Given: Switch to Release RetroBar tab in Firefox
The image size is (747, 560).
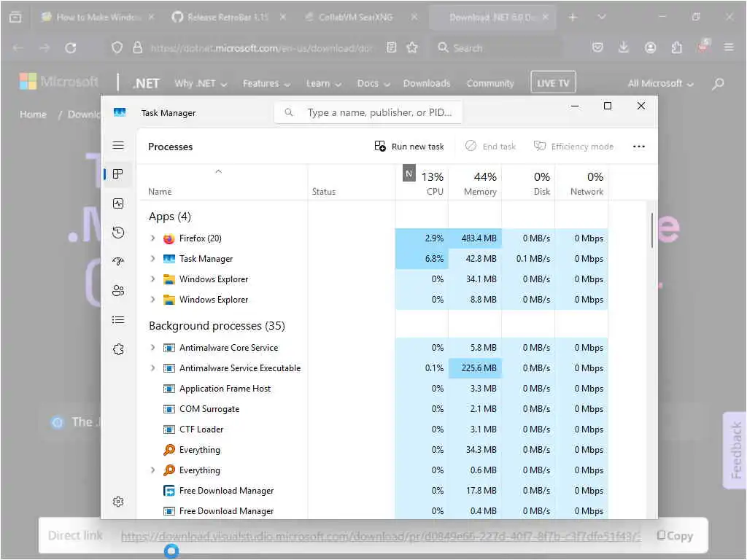Looking at the screenshot, I should 228,17.
